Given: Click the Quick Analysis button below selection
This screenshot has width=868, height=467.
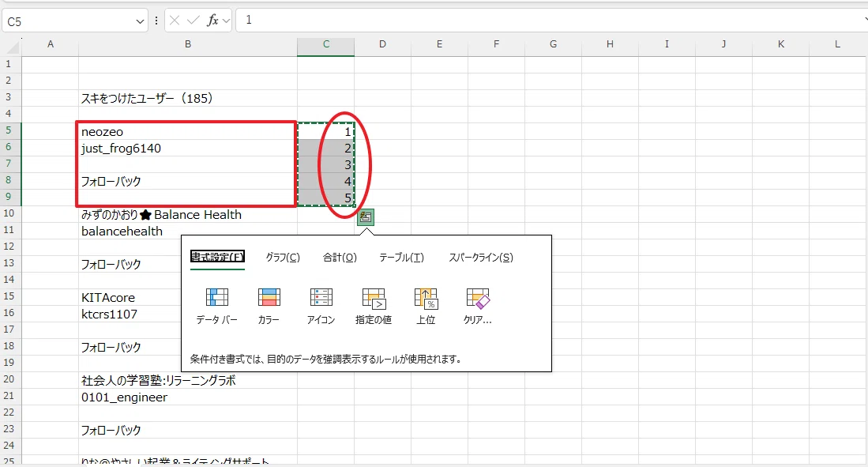Looking at the screenshot, I should [366, 217].
